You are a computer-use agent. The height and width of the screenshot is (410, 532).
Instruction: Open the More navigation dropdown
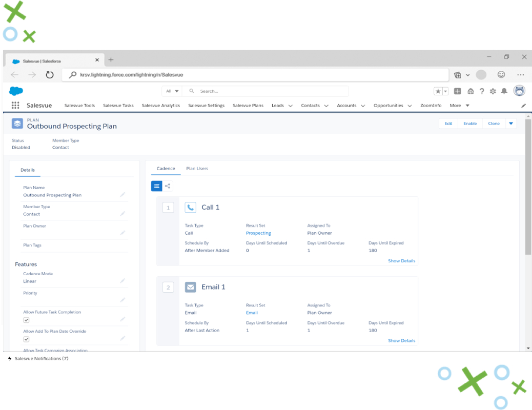coord(459,106)
